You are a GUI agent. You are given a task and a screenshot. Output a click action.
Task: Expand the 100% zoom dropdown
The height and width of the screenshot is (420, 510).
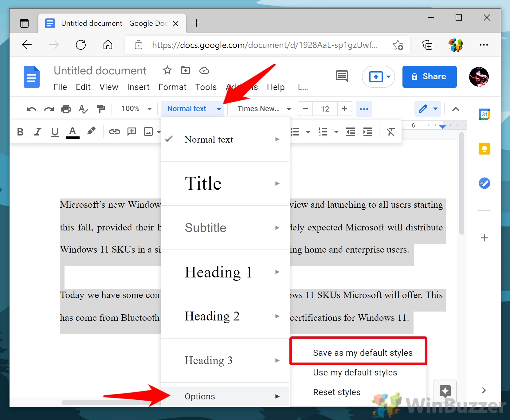[x=136, y=109]
